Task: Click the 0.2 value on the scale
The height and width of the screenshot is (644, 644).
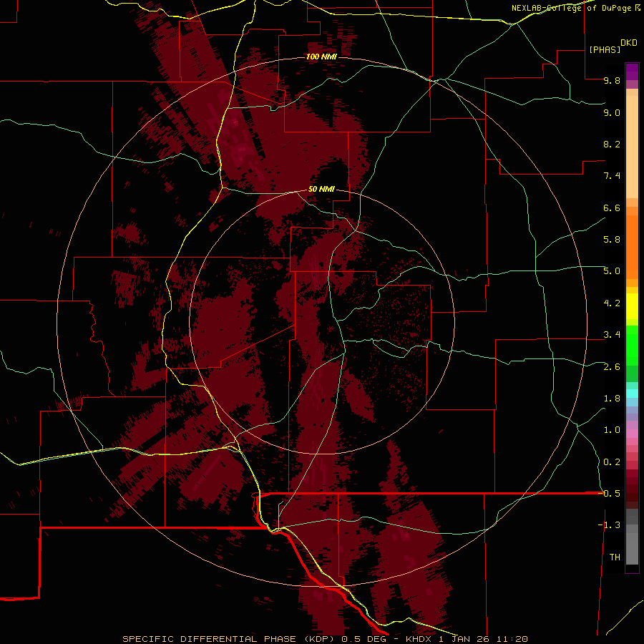Action: [x=612, y=462]
